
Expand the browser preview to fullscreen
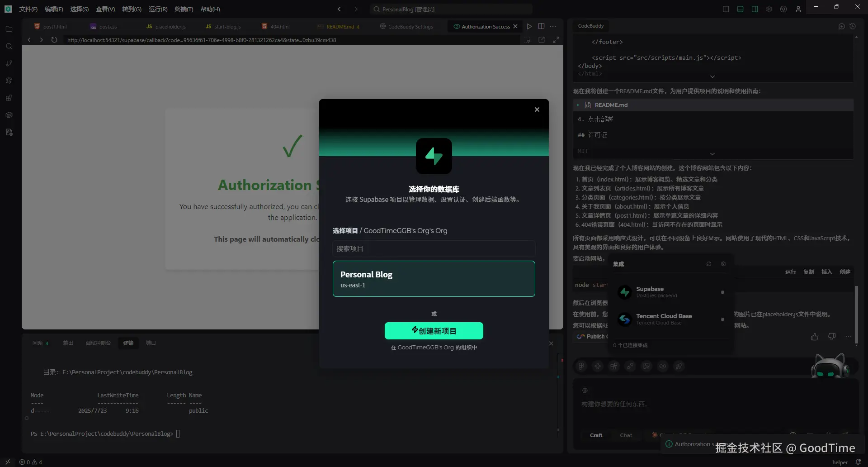pos(556,40)
